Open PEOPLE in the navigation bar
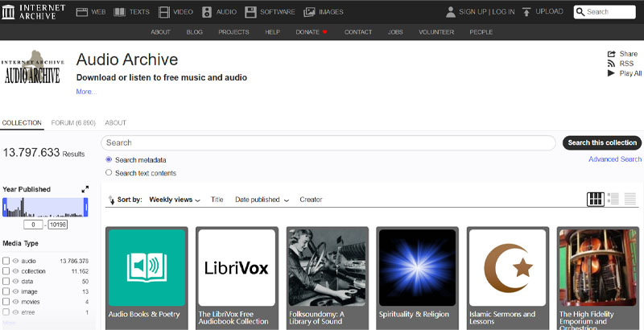 click(x=481, y=32)
